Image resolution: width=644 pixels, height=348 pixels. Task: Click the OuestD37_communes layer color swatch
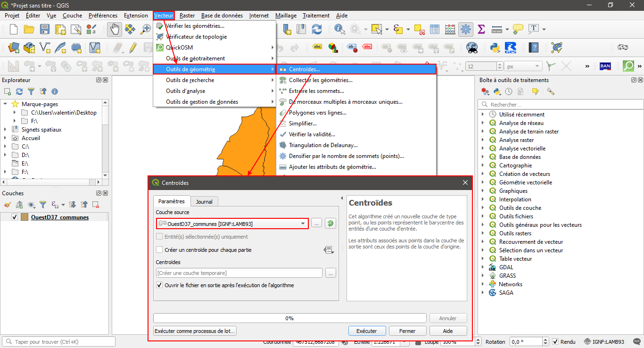click(25, 217)
